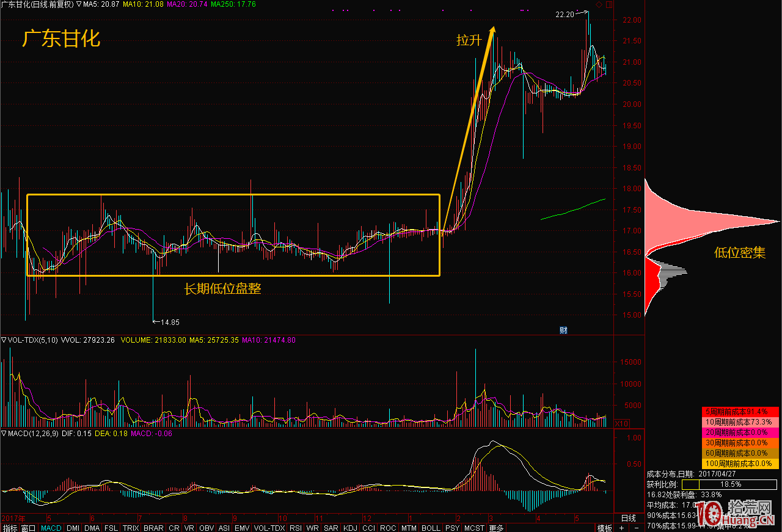This screenshot has width=782, height=532.
Task: Select the ASI indicator tab
Action: [x=224, y=528]
